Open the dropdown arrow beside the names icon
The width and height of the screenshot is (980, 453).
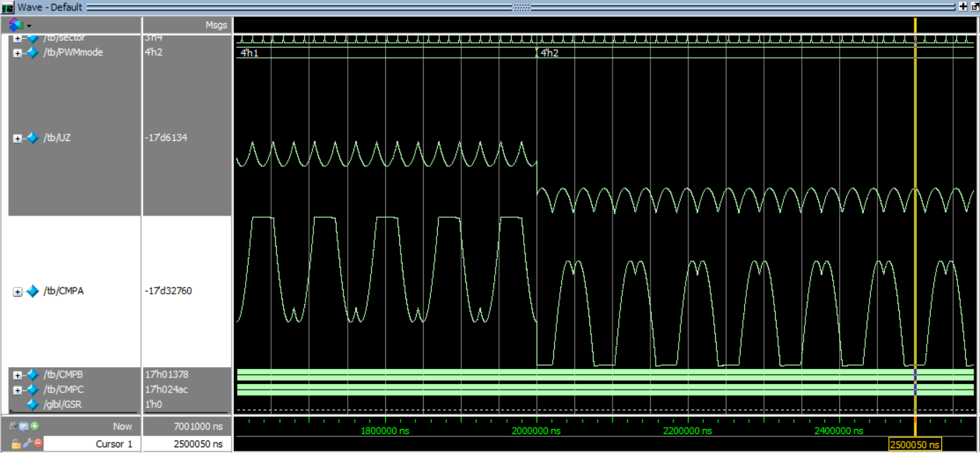pyautogui.click(x=29, y=25)
